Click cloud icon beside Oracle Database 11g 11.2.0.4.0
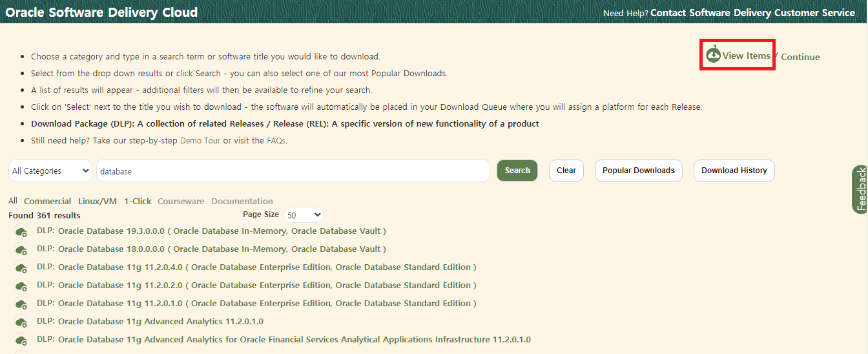The width and height of the screenshot is (868, 354). pos(21,269)
